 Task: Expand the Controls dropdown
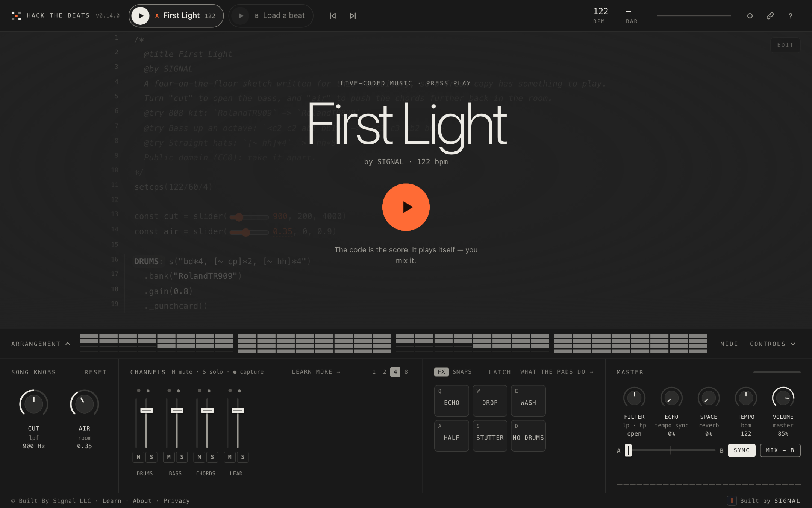[772, 344]
